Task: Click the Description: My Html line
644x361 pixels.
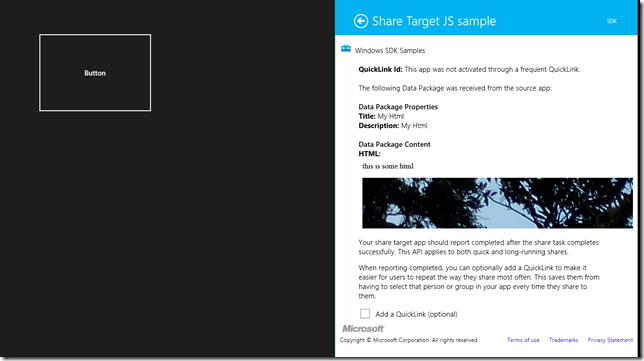Action: [393, 126]
